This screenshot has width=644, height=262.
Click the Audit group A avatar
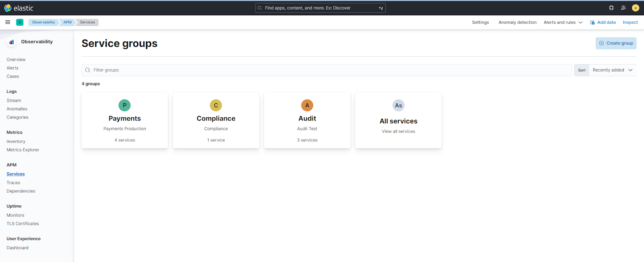point(307,105)
